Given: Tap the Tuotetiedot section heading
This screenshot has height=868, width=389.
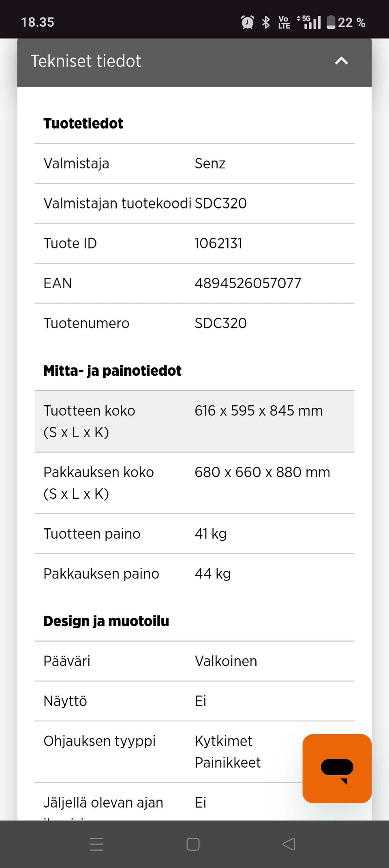Looking at the screenshot, I should [x=83, y=123].
